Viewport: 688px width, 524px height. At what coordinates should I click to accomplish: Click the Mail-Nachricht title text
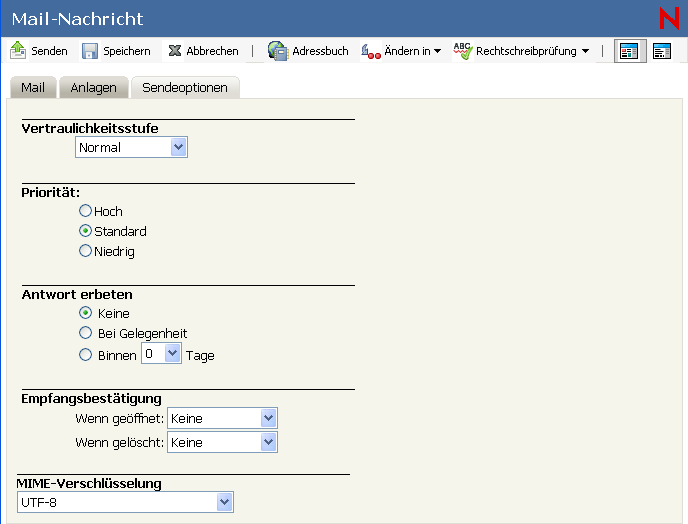pos(77,19)
